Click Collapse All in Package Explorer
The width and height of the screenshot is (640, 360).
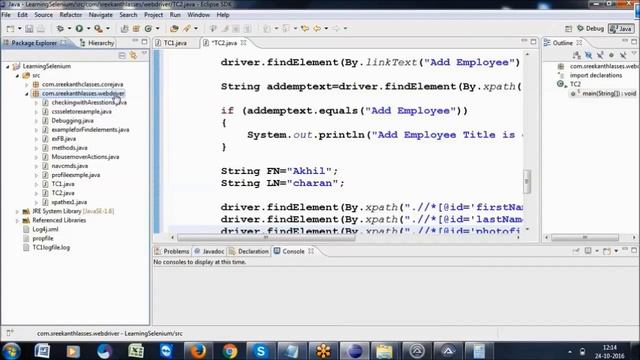point(122,55)
